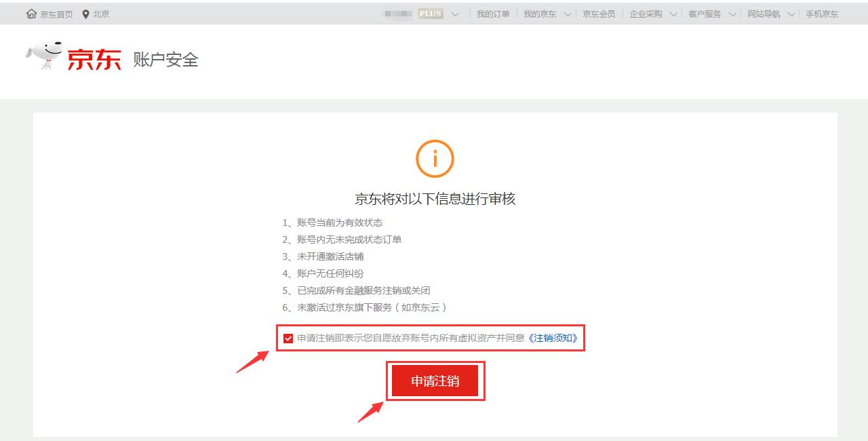
Task: Expand the 我的京东 dropdown
Action: tap(567, 12)
